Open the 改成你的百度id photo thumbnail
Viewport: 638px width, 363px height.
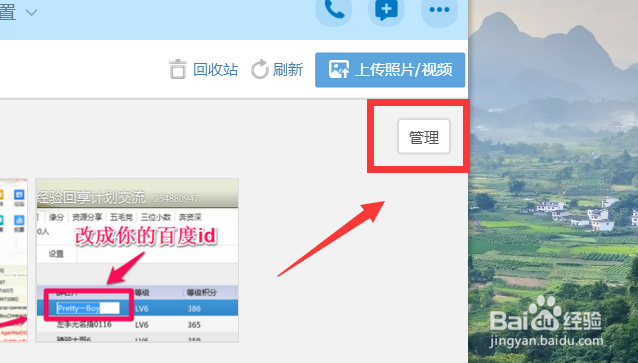[137, 260]
